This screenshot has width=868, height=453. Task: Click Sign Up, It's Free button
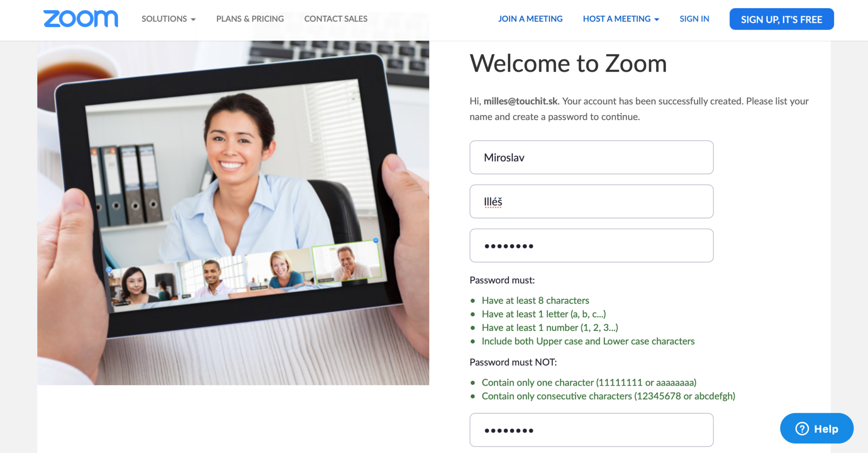(x=782, y=19)
